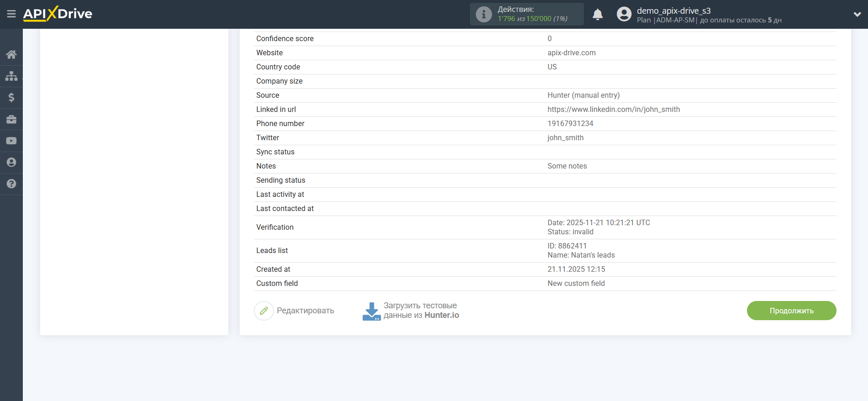This screenshot has width=868, height=401.
Task: Click the Phone number label
Action: [x=280, y=124]
